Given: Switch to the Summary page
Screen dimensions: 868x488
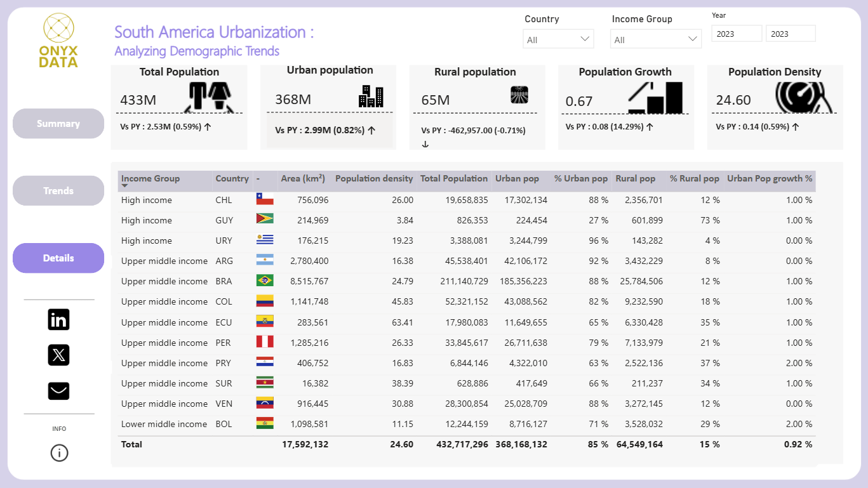Looking at the screenshot, I should tap(58, 124).
